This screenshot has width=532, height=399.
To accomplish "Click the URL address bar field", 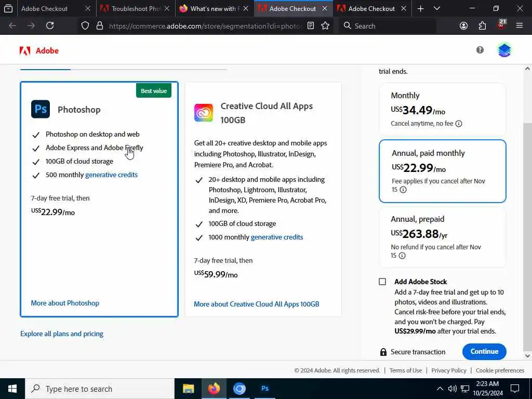I will [x=204, y=26].
